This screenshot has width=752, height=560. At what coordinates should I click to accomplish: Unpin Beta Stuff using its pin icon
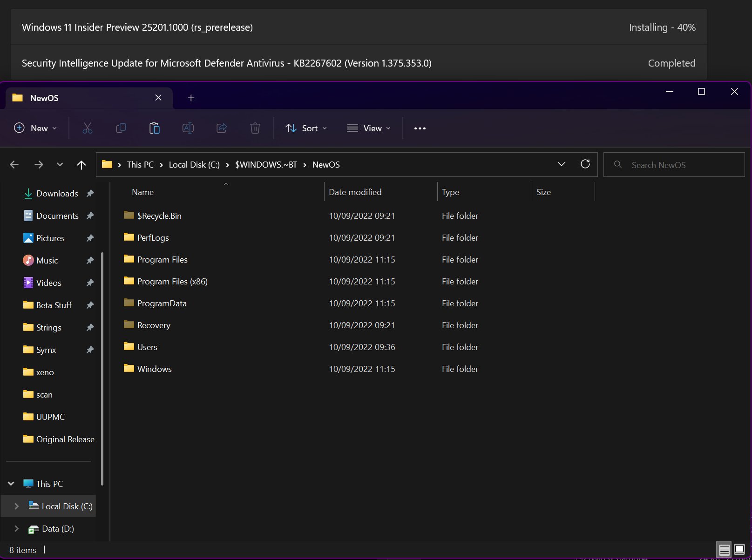tap(90, 305)
